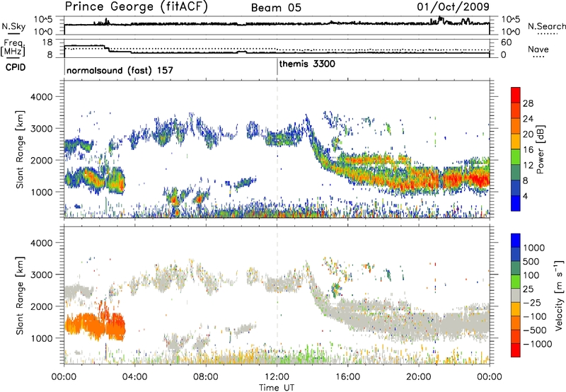Click the '16:00' time tick label

347,377
